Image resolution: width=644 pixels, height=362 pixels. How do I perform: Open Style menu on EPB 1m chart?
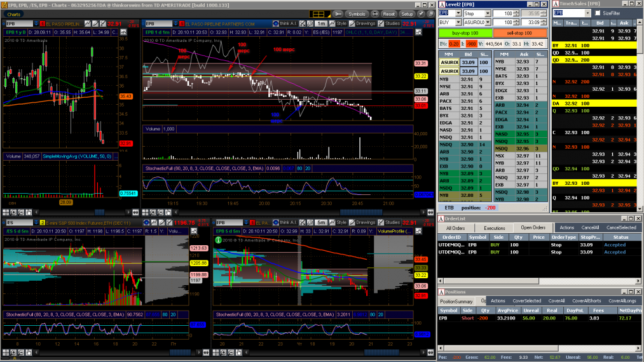click(x=339, y=23)
